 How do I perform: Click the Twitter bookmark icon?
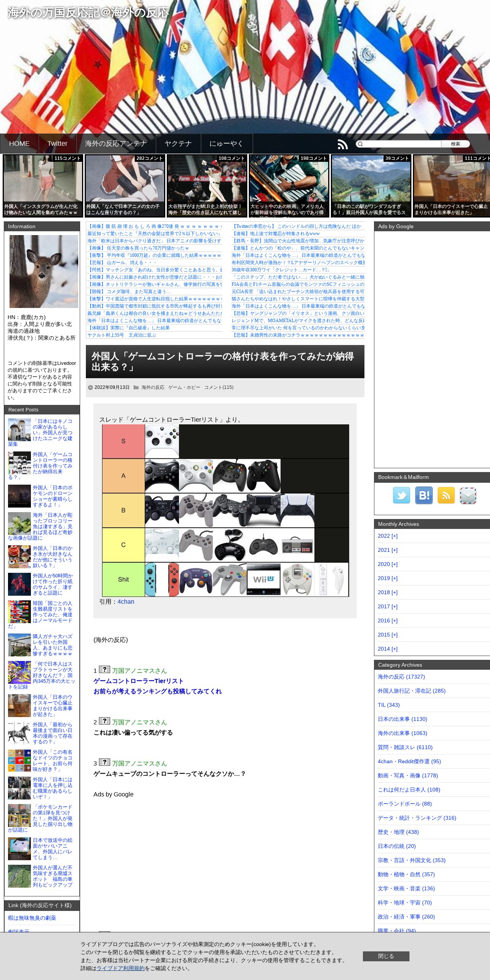coord(401,495)
